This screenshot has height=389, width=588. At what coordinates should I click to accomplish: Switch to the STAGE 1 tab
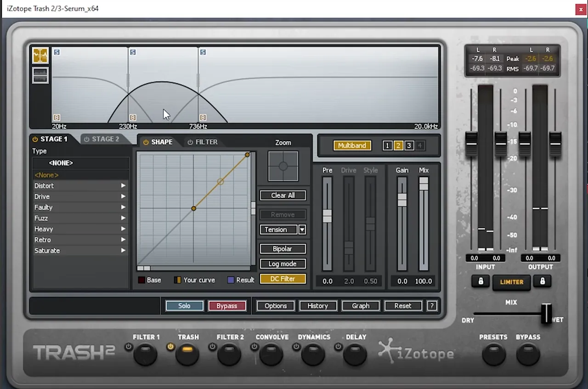click(x=54, y=139)
